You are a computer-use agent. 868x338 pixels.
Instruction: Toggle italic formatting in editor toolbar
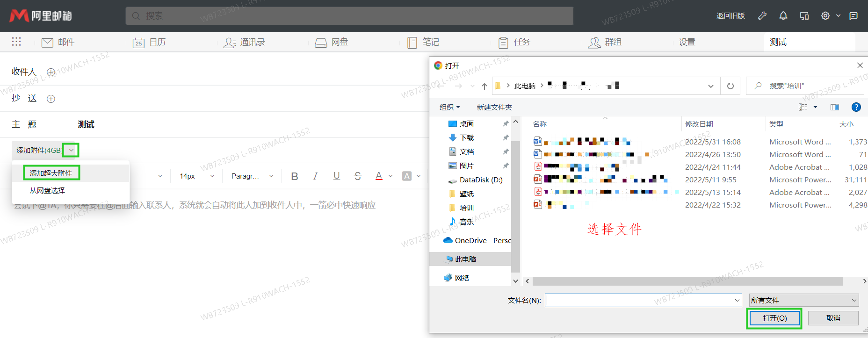(x=315, y=176)
